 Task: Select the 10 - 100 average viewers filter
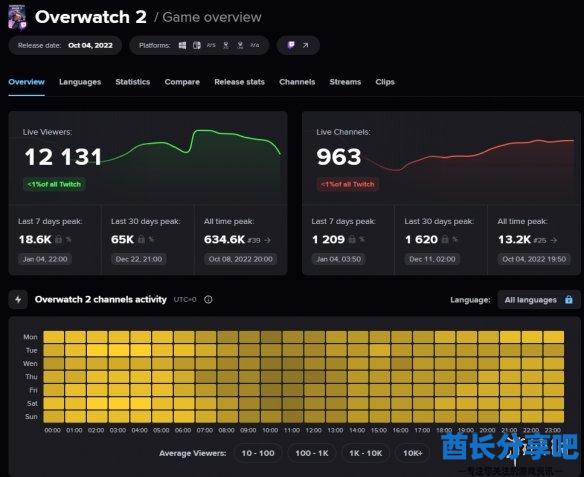pos(258,453)
